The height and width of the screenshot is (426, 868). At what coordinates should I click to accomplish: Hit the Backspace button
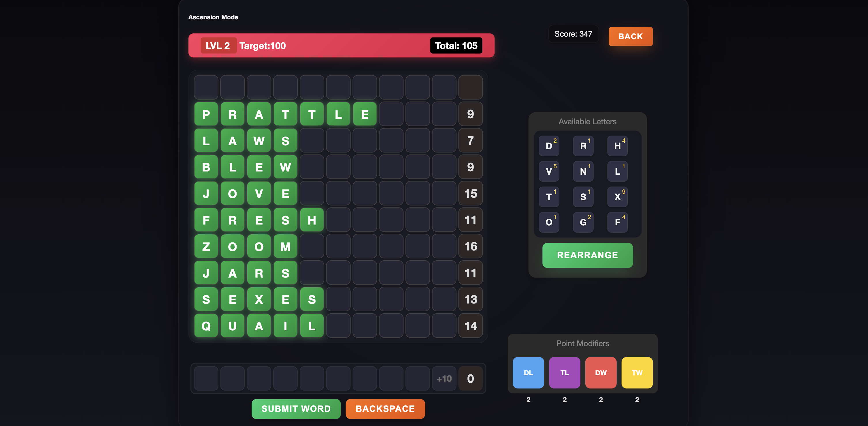click(385, 408)
